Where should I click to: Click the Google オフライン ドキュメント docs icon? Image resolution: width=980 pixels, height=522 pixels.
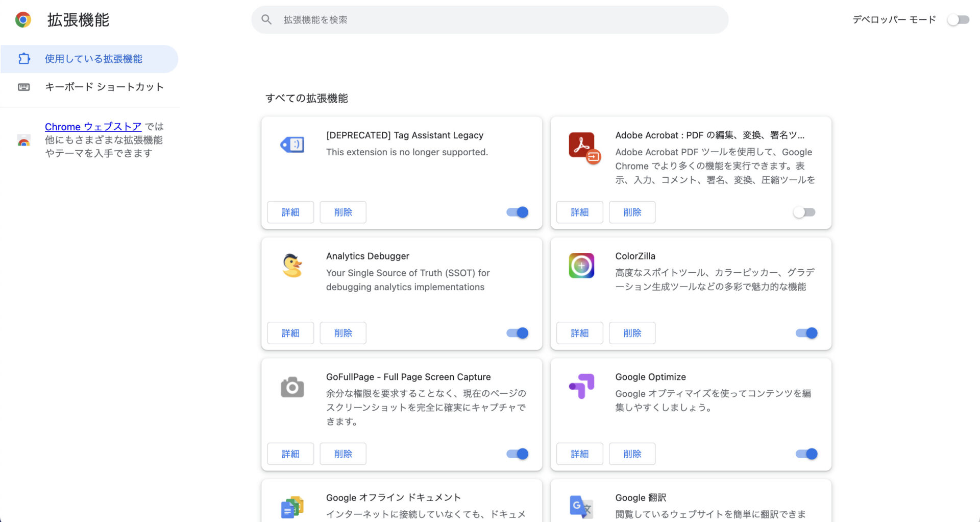coord(292,507)
